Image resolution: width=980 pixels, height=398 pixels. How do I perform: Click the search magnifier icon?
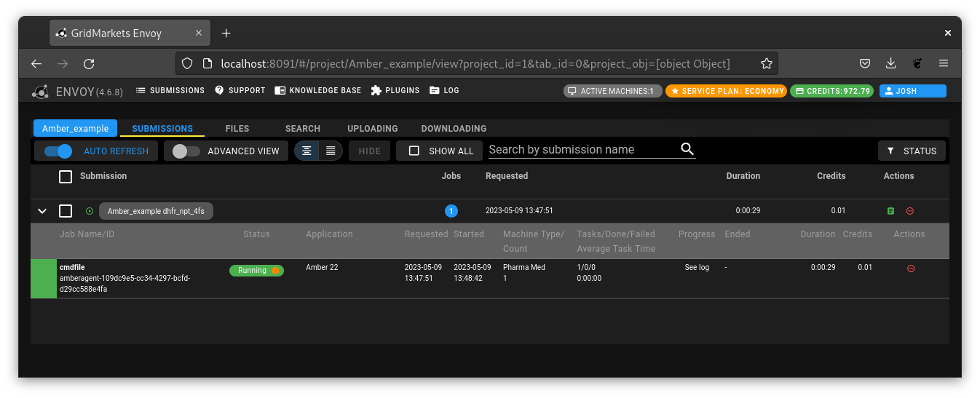(x=687, y=150)
